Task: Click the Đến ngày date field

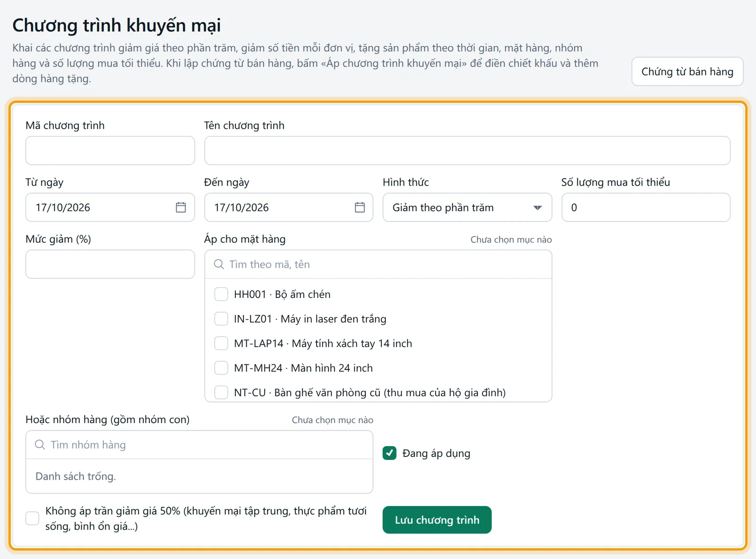Action: pyautogui.click(x=289, y=207)
